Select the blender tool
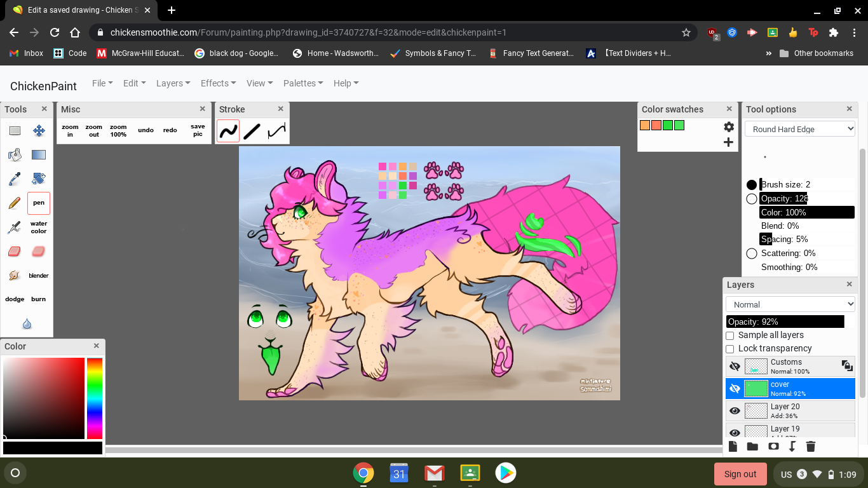Image resolution: width=868 pixels, height=488 pixels. (x=39, y=275)
